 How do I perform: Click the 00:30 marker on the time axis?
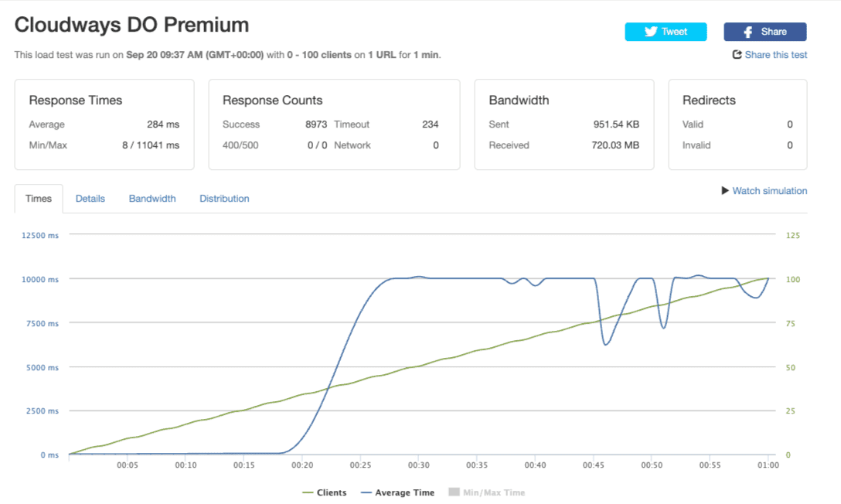point(418,465)
